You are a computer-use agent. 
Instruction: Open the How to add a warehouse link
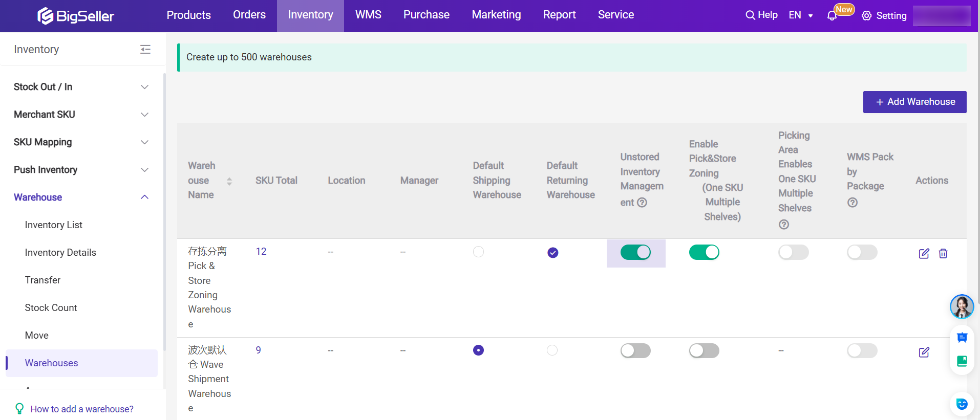click(x=82, y=409)
